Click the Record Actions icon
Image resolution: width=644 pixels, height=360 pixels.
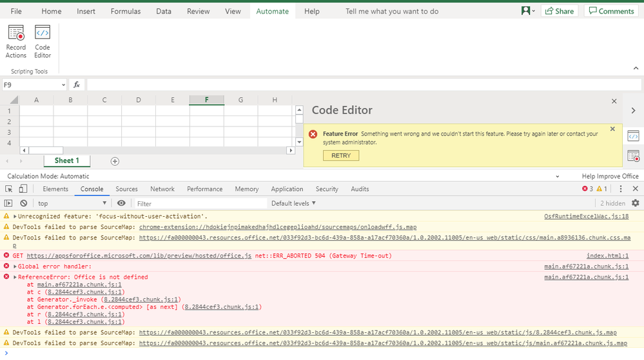16,41
